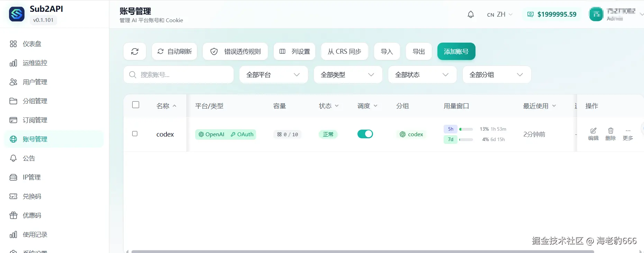Open the 全部平台 platform dropdown
The height and width of the screenshot is (253, 644).
273,75
